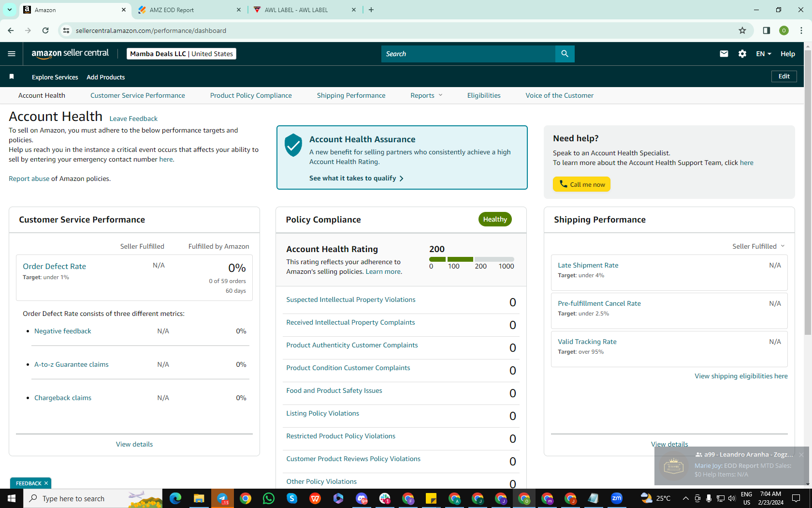This screenshot has width=812, height=508.
Task: Switch to the AMZ EOD Report tab
Action: (x=189, y=10)
